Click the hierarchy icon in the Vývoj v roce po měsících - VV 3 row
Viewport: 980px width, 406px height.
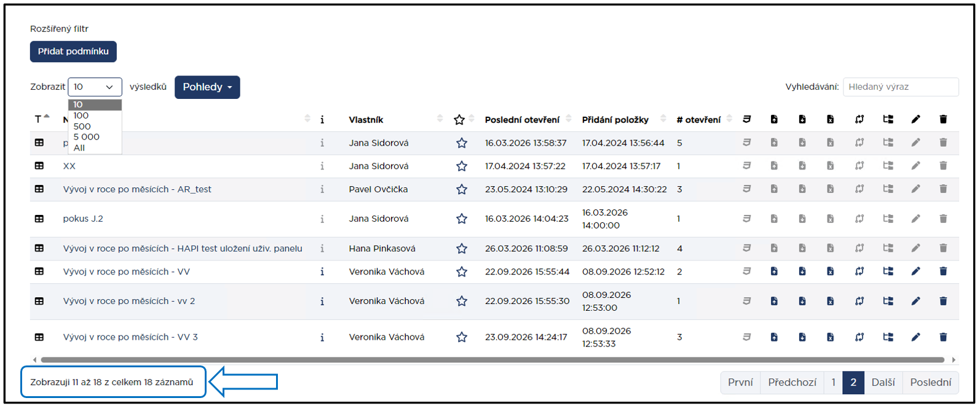(x=888, y=337)
